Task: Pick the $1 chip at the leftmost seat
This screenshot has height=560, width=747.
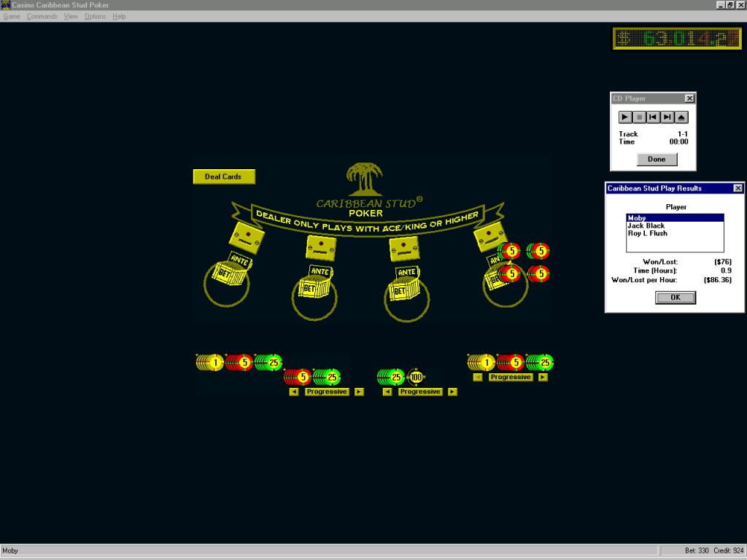Action: pyautogui.click(x=210, y=363)
